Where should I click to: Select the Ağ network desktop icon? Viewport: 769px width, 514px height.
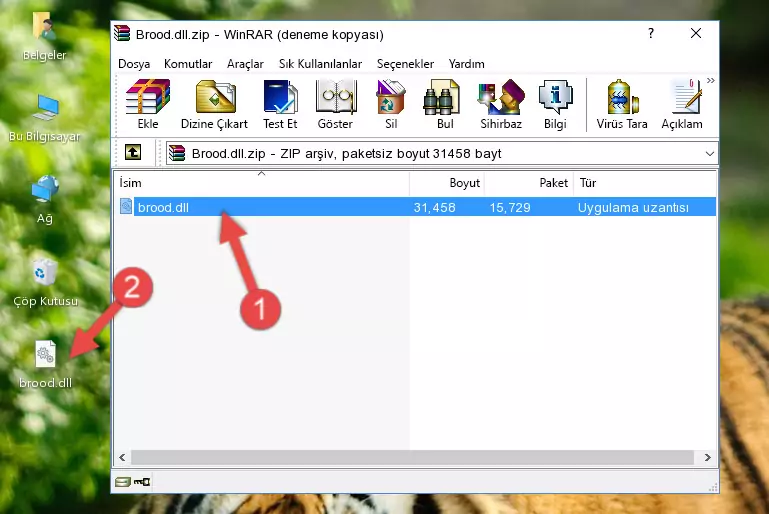pos(45,199)
